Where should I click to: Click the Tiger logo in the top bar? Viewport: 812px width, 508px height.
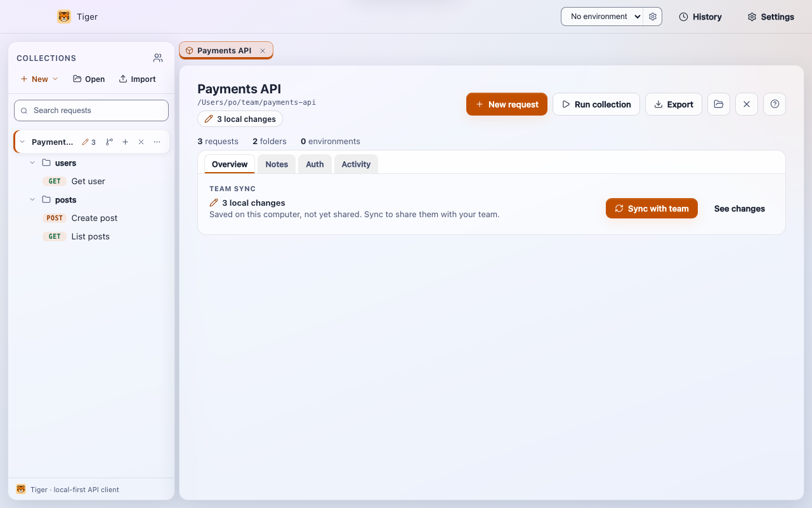click(64, 17)
